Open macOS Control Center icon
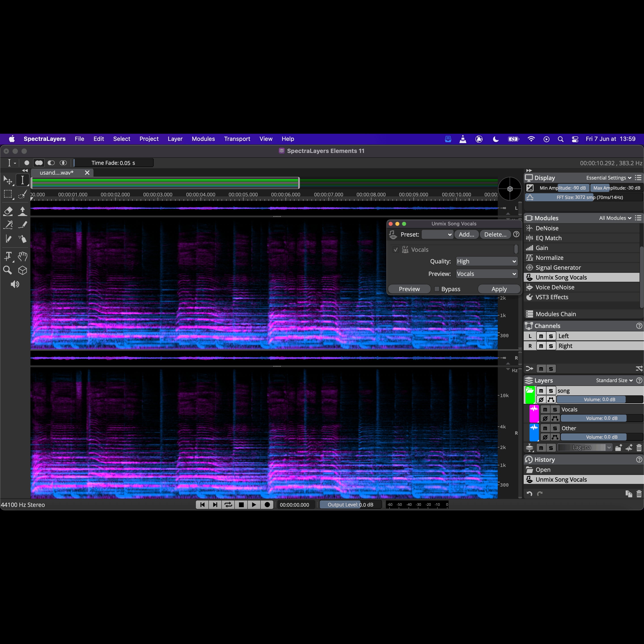644x644 pixels. point(575,139)
